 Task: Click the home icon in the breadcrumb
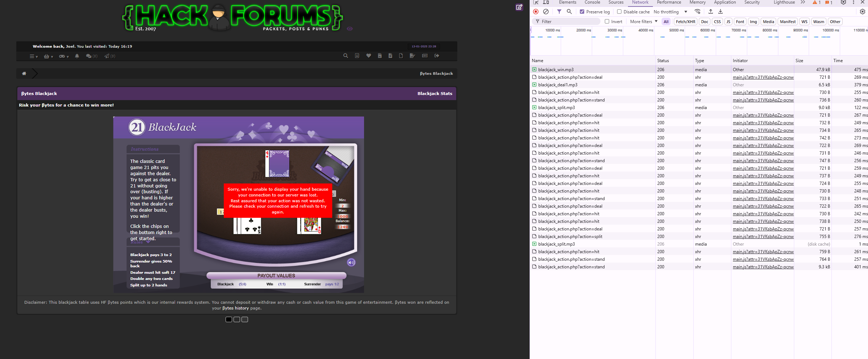point(24,73)
